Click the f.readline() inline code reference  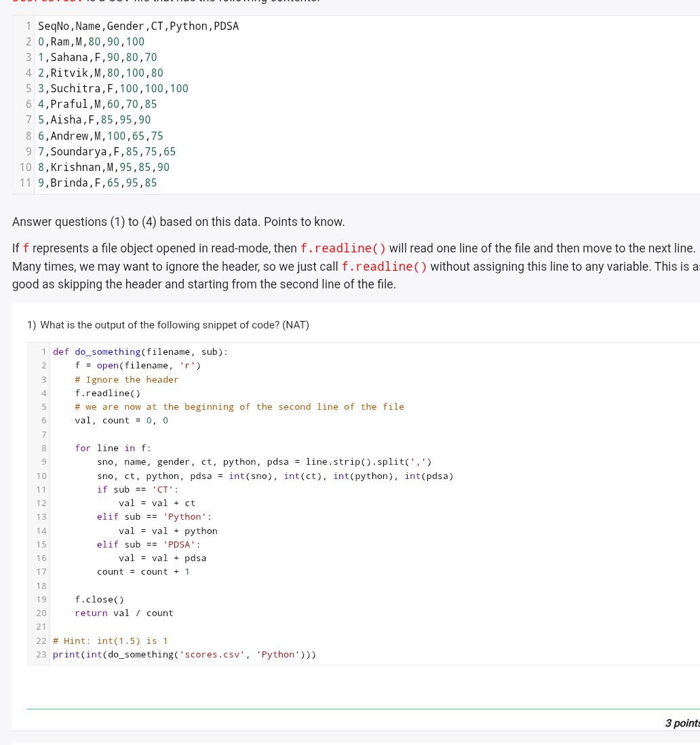tap(343, 249)
